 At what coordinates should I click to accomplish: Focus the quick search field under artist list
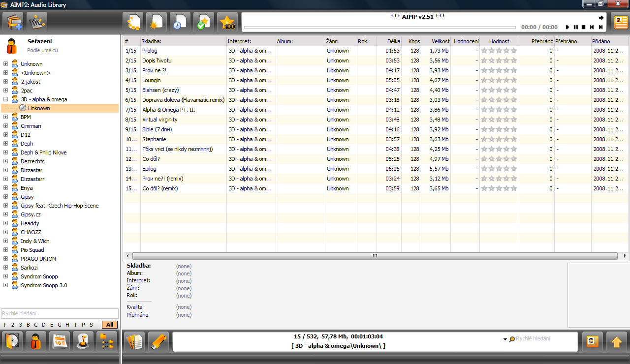(60, 313)
